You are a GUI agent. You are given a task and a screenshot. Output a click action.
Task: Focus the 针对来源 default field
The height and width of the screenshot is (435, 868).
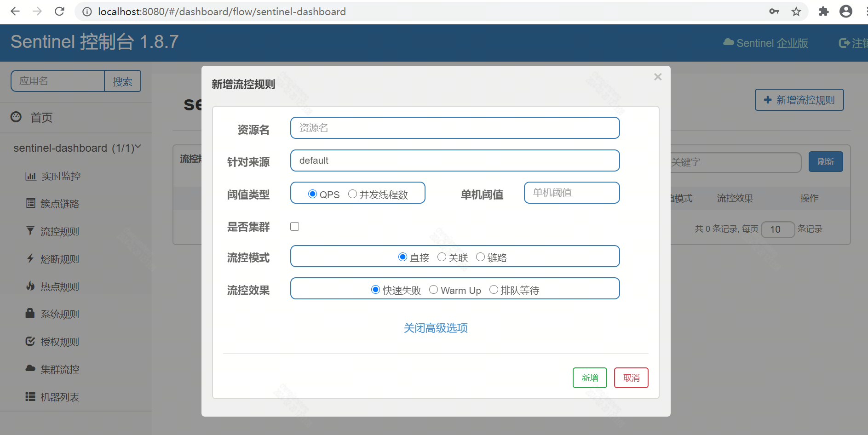click(455, 160)
